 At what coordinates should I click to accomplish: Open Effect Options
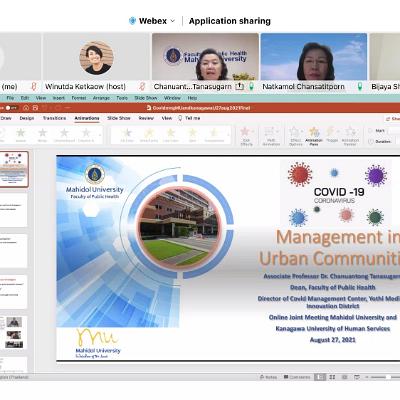296,136
